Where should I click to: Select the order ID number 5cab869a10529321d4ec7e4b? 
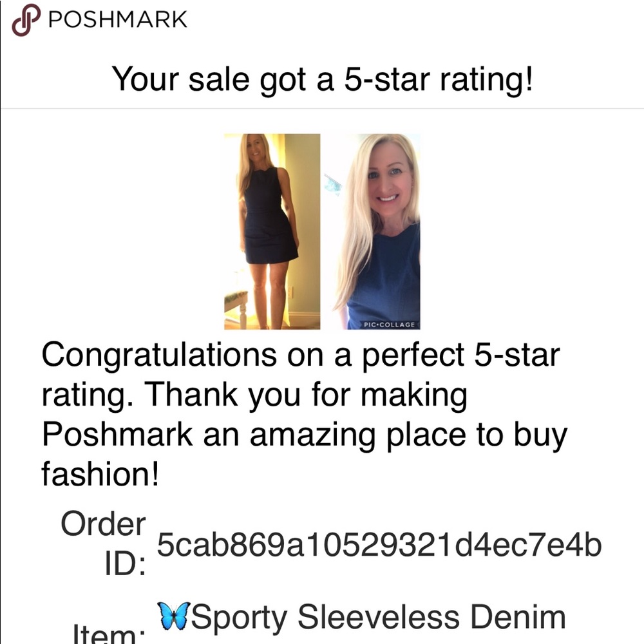click(x=380, y=546)
